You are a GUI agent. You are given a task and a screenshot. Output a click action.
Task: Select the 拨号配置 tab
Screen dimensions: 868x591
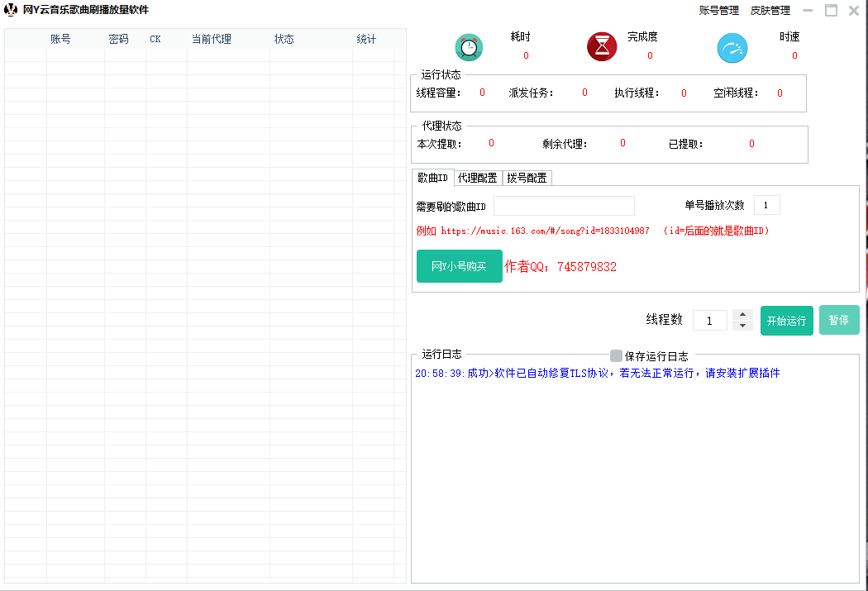click(x=527, y=178)
